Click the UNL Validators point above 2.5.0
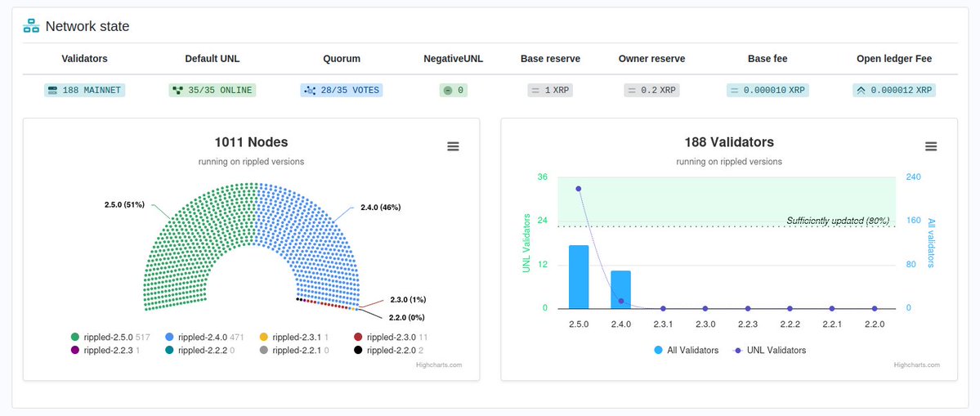The width and height of the screenshot is (980, 416). [578, 189]
